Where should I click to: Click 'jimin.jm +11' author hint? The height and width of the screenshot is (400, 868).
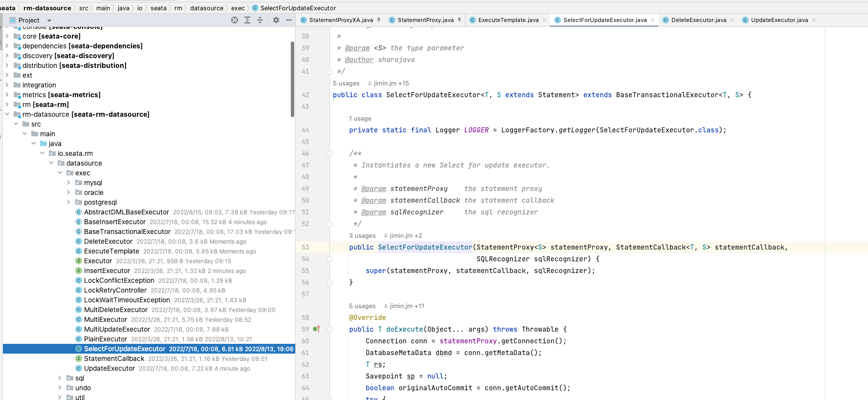pos(404,306)
